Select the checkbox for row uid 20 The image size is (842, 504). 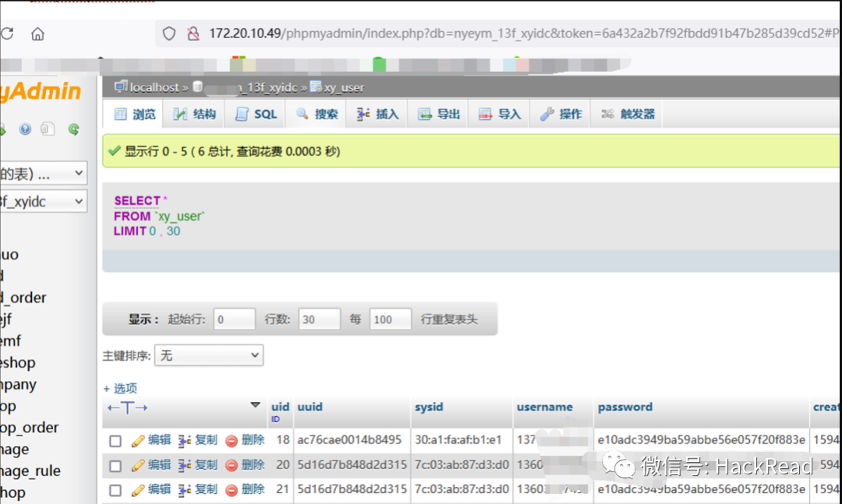click(x=115, y=465)
